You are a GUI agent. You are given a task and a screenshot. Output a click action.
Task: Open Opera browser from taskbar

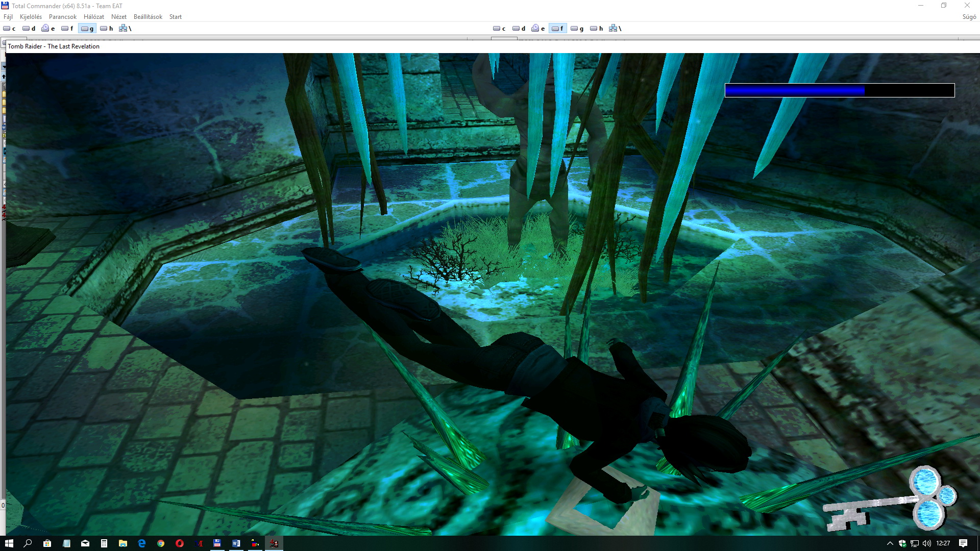(x=180, y=543)
